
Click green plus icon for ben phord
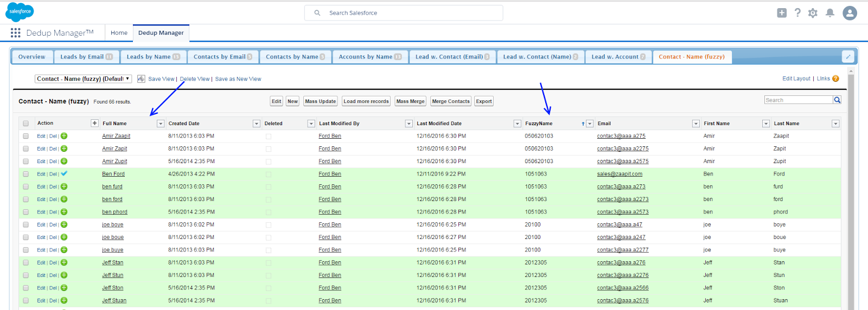tap(64, 212)
